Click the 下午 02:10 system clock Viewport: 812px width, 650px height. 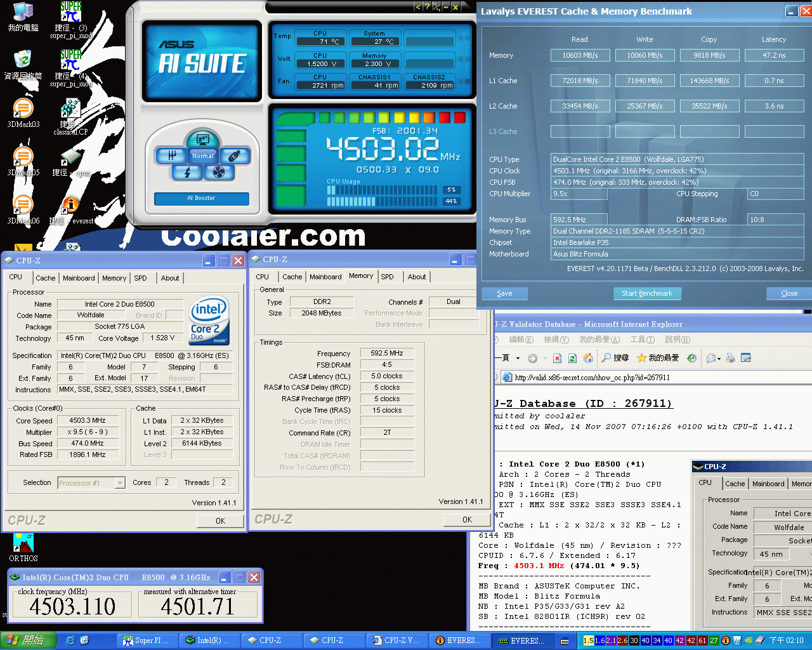pos(787,640)
